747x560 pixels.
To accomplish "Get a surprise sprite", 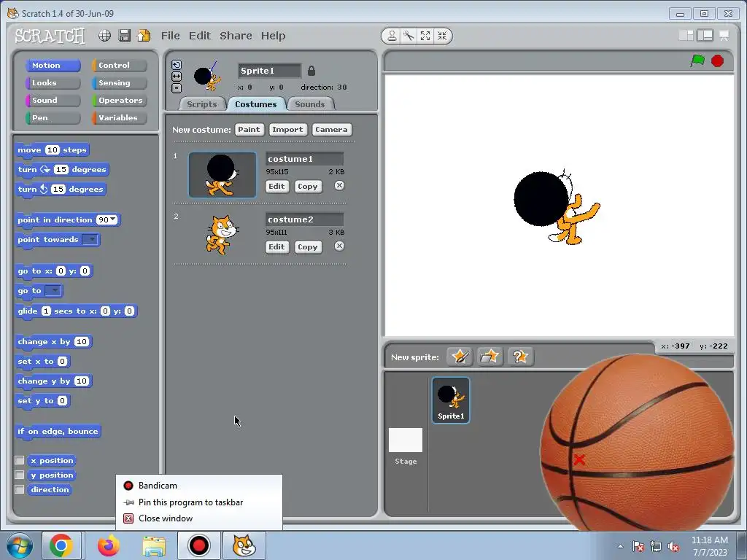I will [520, 357].
